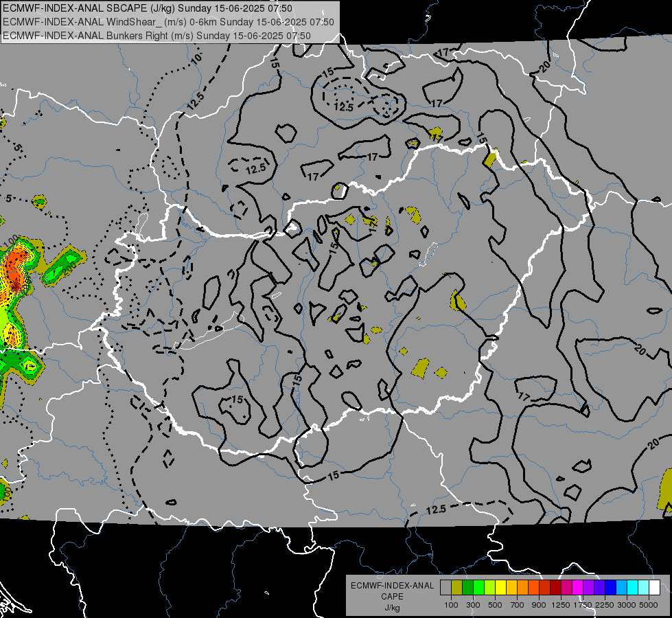Image resolution: width=672 pixels, height=618 pixels.
Task: Select the white swatch at the legend end
Action: coord(654,587)
